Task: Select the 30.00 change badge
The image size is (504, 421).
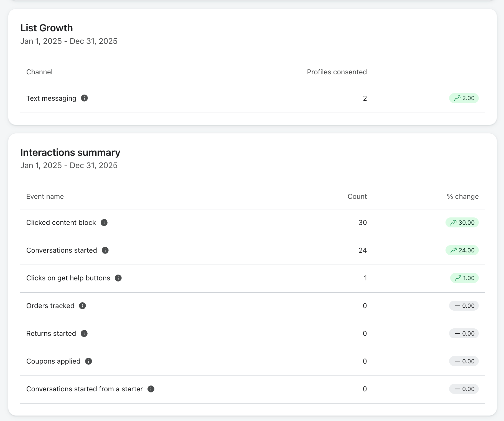Action: point(462,223)
